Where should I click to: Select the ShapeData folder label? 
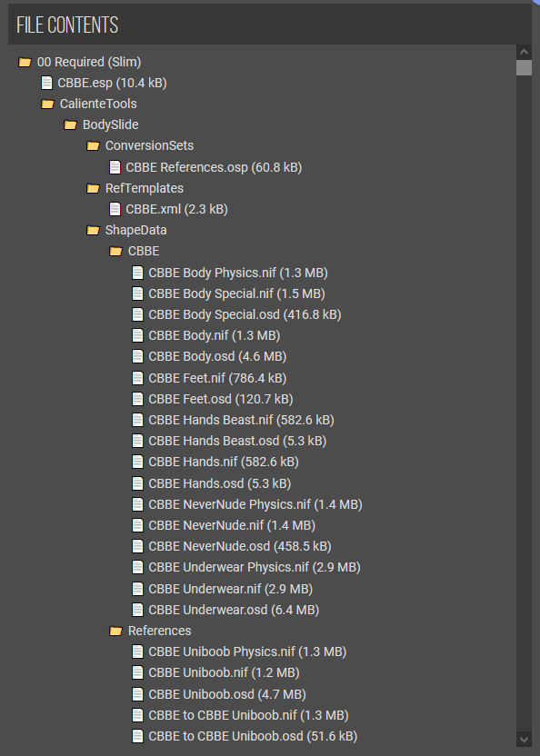pos(136,230)
